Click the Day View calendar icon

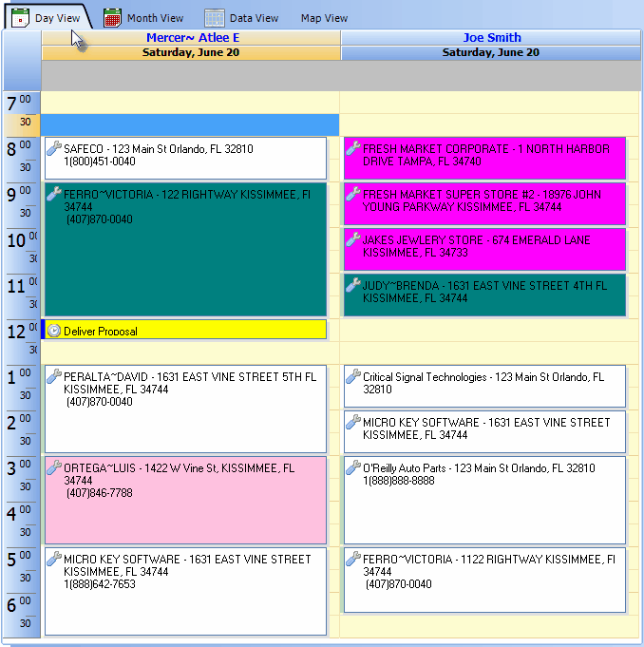click(20, 18)
